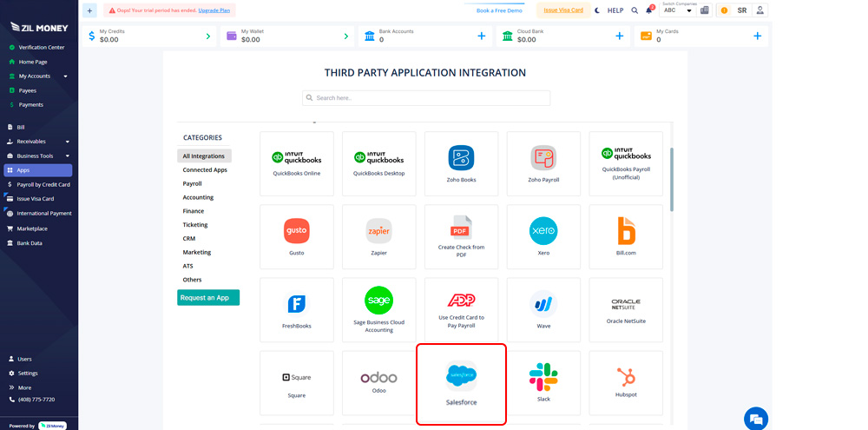This screenshot has height=430, width=868.
Task: Select the Zoho Books app icon
Action: tap(461, 157)
